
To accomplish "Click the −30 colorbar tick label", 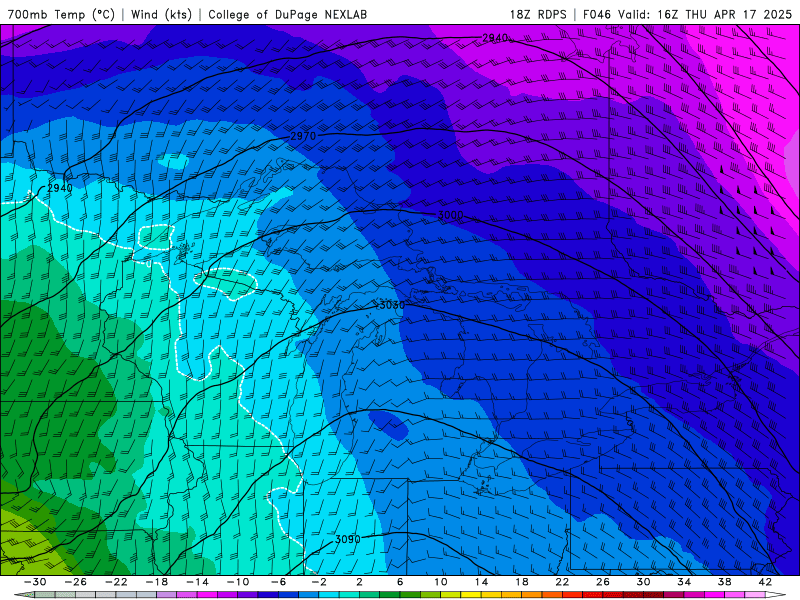I will (35, 582).
